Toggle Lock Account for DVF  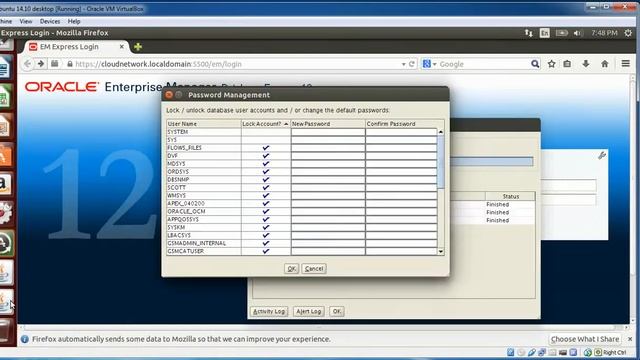[x=266, y=156]
